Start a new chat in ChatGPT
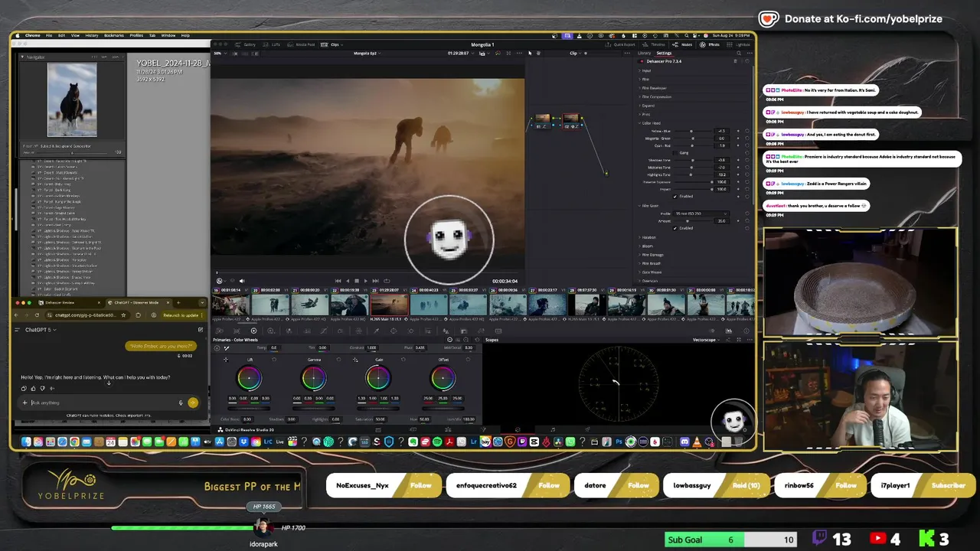This screenshot has height=551, width=980. pyautogui.click(x=201, y=330)
